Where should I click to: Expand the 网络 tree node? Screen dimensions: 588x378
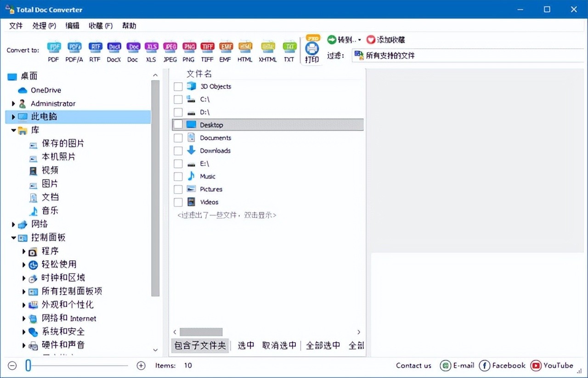(13, 224)
